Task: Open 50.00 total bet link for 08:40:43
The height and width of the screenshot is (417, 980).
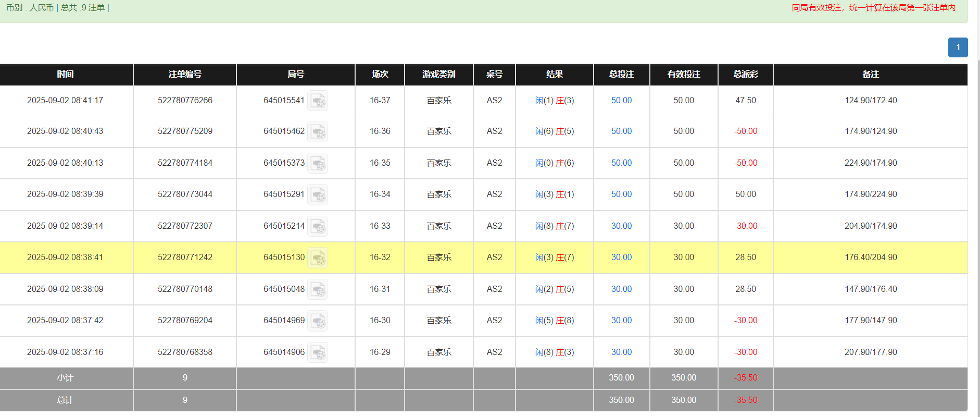Action: [x=621, y=131]
